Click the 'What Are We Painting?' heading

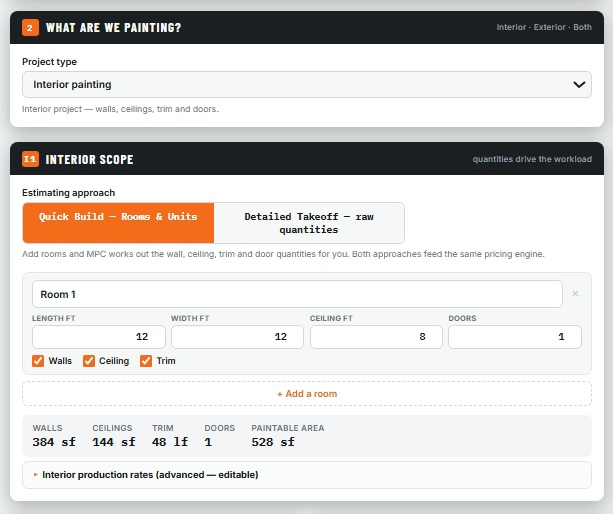[x=113, y=27]
